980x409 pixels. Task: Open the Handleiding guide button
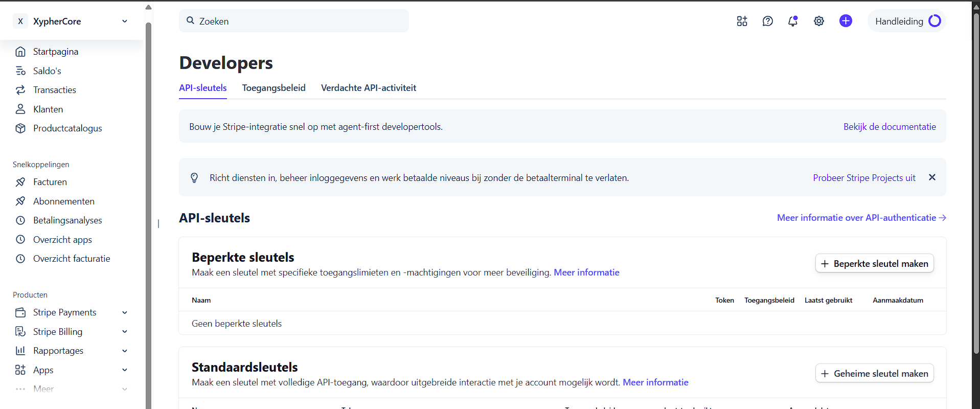pos(907,21)
